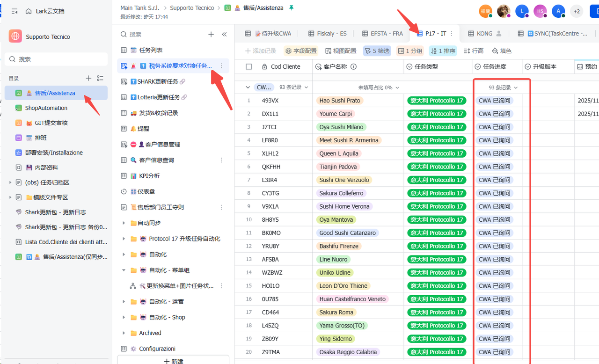Expand the (obs) 任务归档区 tree item
Viewport: 599px width, 364px height.
click(10, 182)
